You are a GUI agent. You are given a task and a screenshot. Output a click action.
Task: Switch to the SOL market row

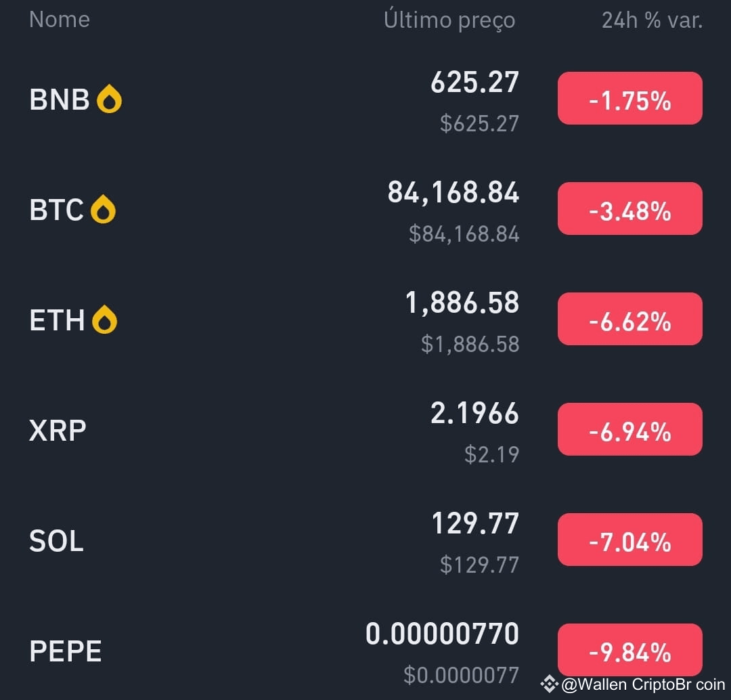pyautogui.click(x=56, y=540)
